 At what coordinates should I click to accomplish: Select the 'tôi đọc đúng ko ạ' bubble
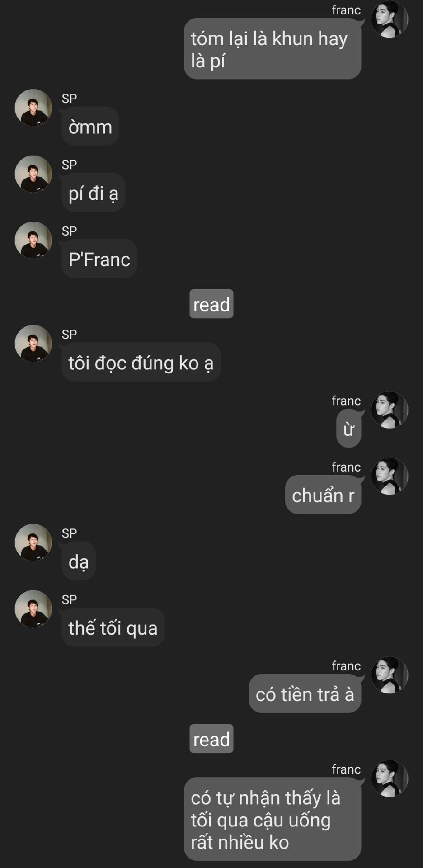click(141, 362)
